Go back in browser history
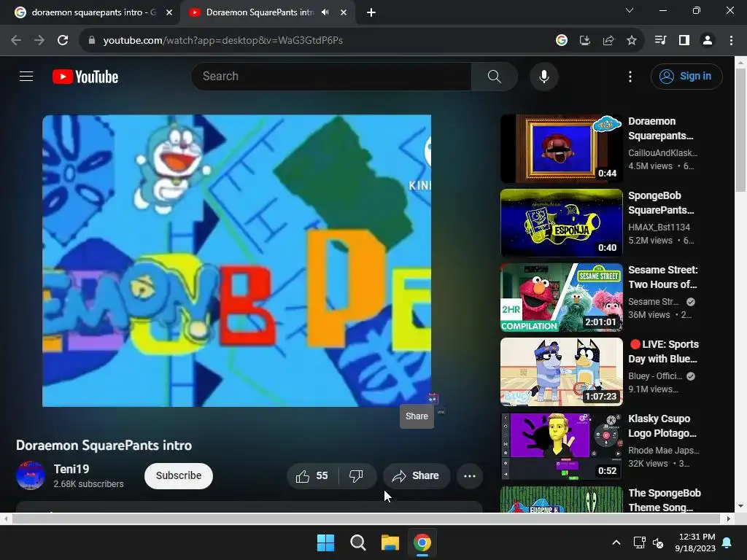The width and height of the screenshot is (747, 560). pyautogui.click(x=16, y=41)
